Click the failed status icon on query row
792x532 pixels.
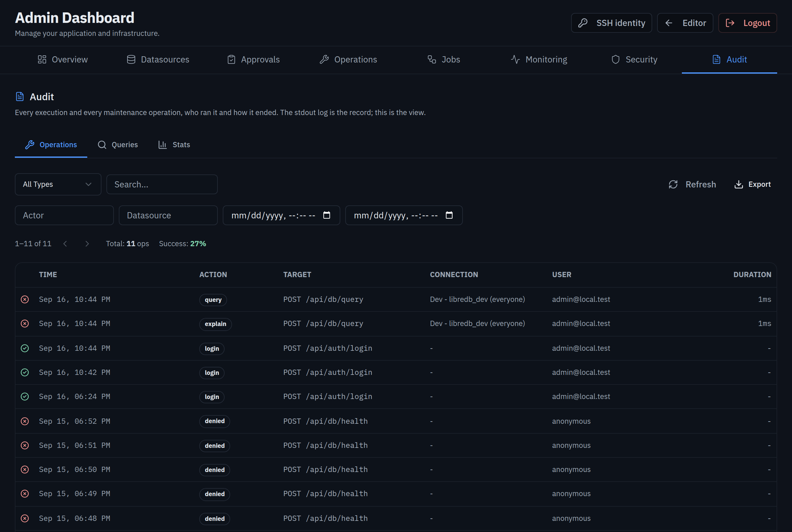click(x=25, y=299)
